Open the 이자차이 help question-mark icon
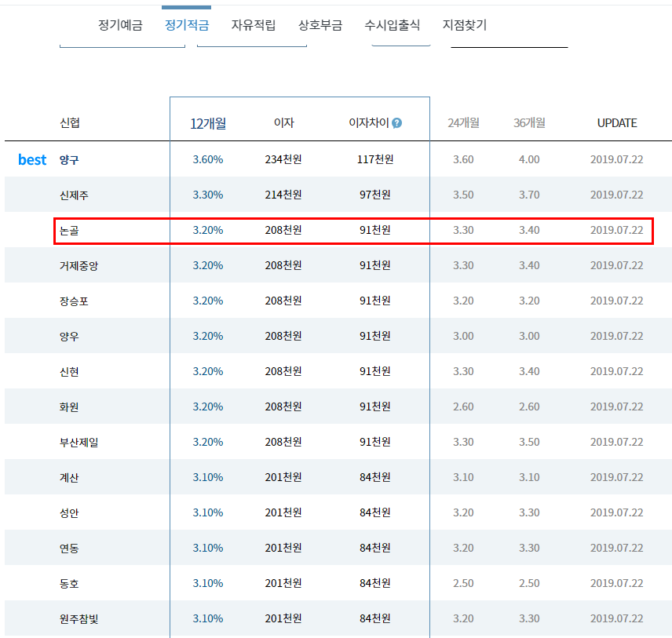The image size is (672, 638). click(x=397, y=123)
